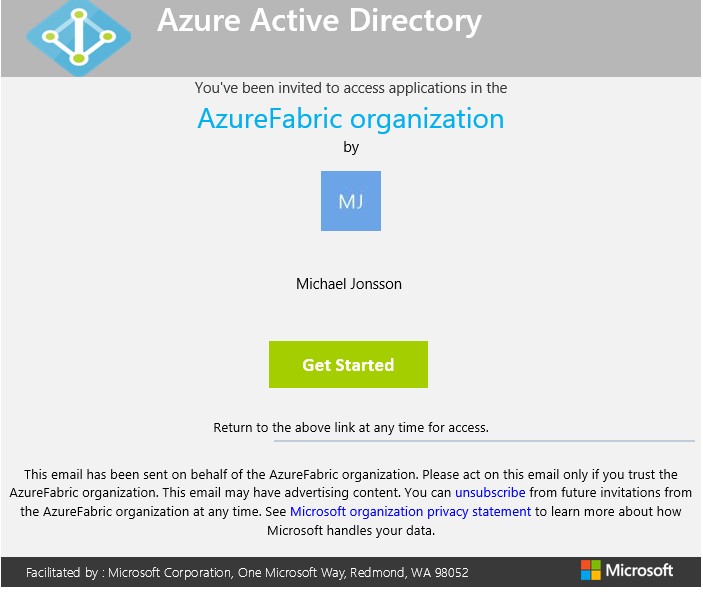Click the Facilitated by Microsoft Corporation address
This screenshot has height=592, width=703.
247,572
